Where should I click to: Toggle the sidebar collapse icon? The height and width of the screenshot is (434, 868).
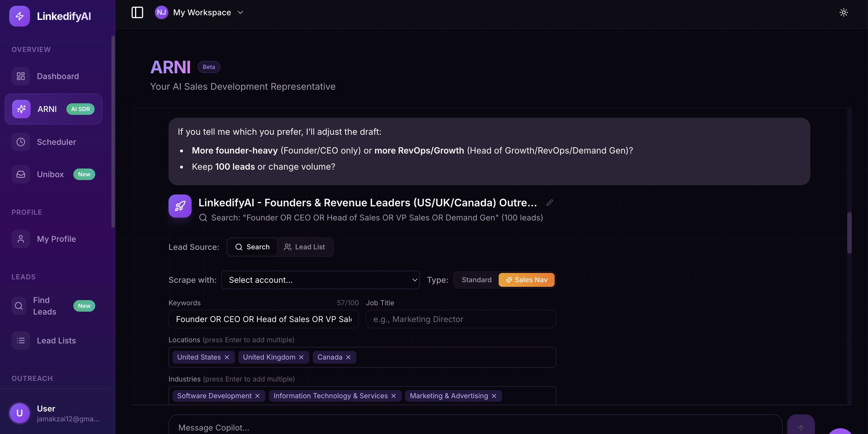coord(137,12)
